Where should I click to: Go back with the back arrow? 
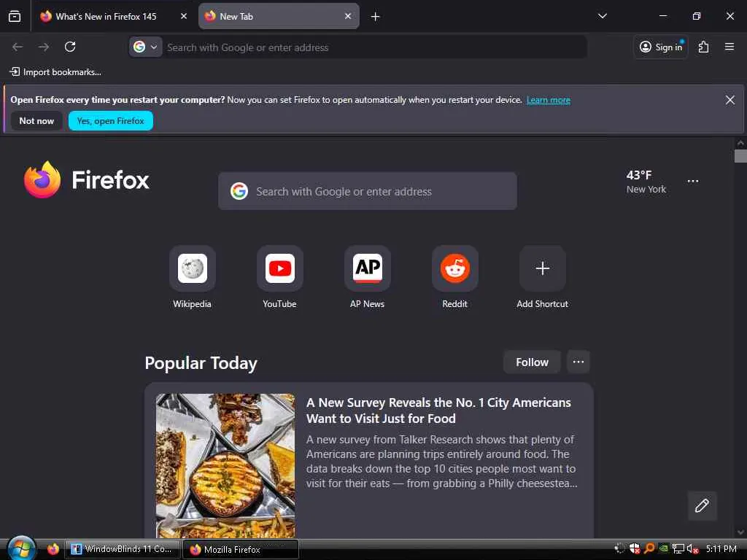click(x=18, y=47)
